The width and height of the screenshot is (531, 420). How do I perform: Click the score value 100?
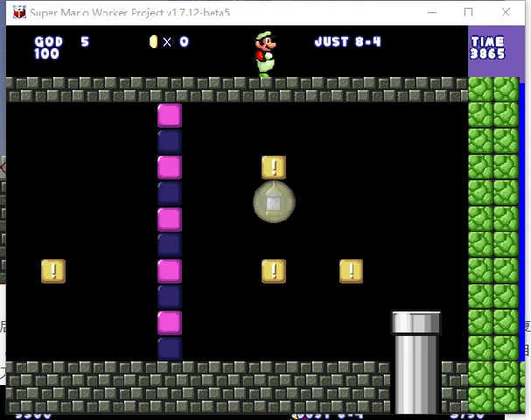point(46,54)
